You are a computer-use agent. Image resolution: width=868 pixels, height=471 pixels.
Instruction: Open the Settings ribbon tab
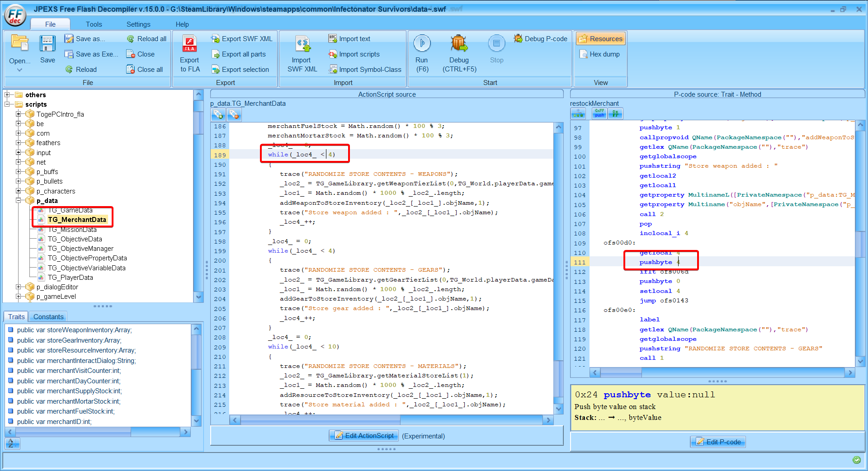click(138, 24)
